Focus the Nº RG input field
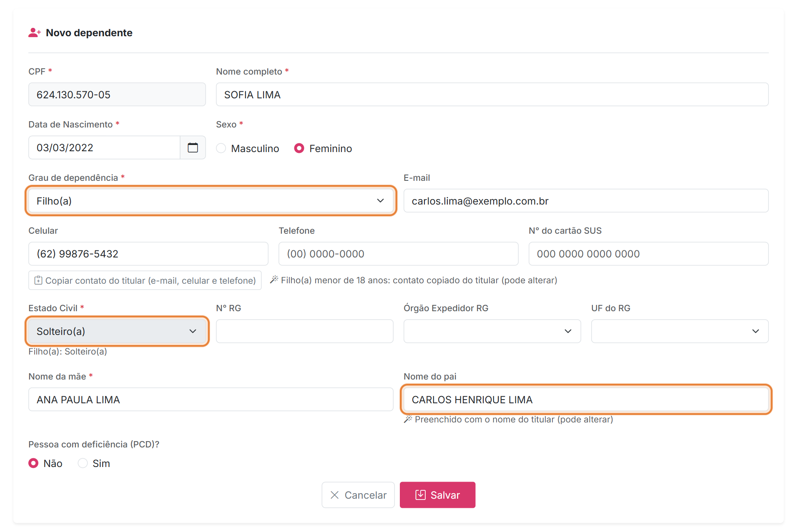The width and height of the screenshot is (788, 532). [x=305, y=331]
